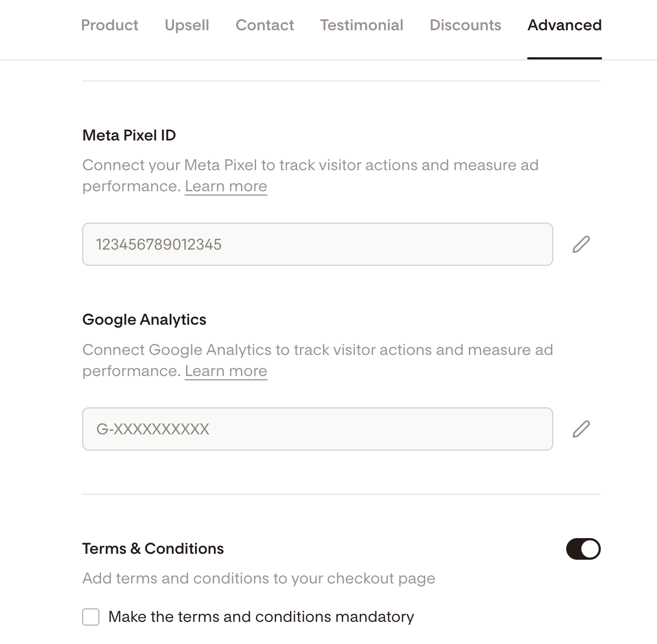Screen dimensions: 657x644
Task: Click the Meta Pixel ID heading
Action: tap(129, 135)
